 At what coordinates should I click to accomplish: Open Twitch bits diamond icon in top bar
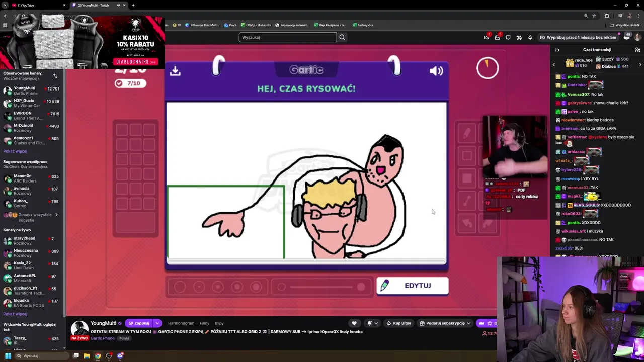click(x=530, y=37)
